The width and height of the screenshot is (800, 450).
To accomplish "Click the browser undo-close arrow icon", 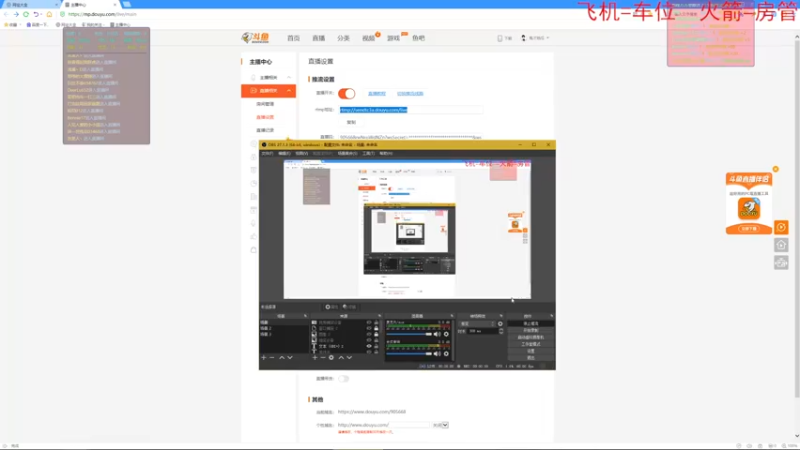I will click(x=35, y=14).
